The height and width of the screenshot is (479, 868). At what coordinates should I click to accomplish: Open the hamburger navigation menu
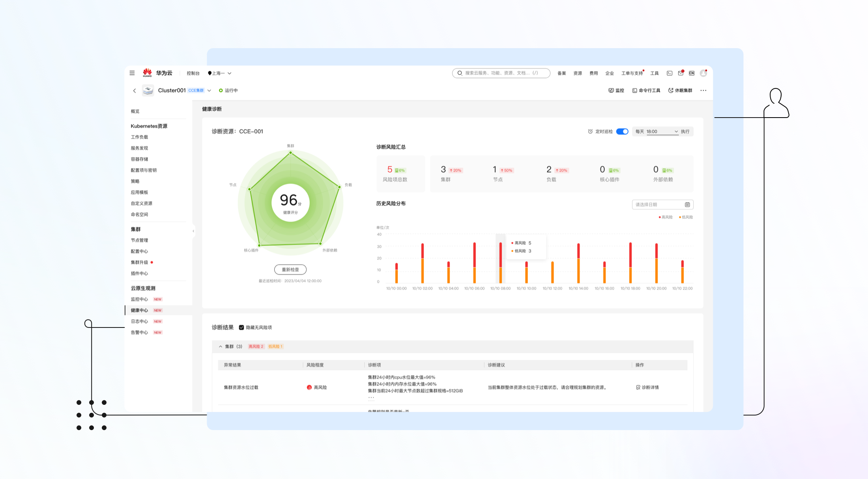pyautogui.click(x=132, y=73)
